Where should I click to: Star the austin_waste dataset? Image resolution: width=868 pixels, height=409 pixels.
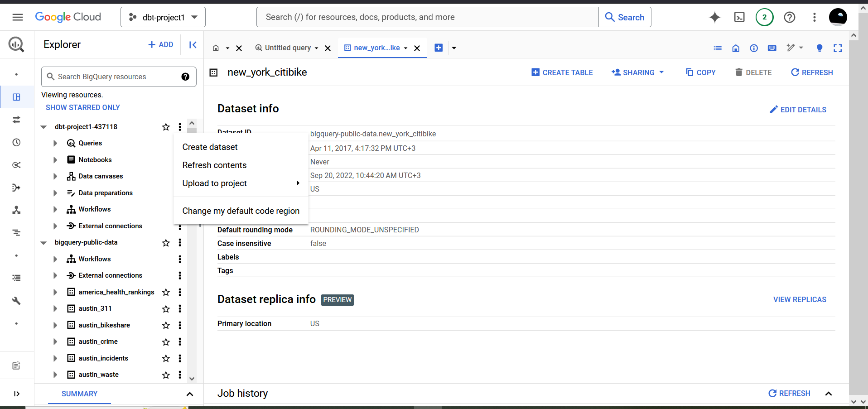pyautogui.click(x=166, y=375)
